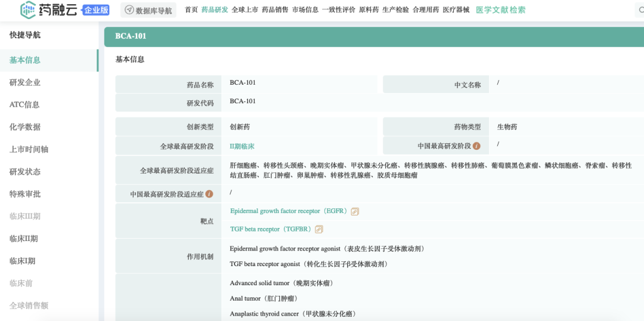
Task: Open 医学文献检索 link
Action: [501, 10]
